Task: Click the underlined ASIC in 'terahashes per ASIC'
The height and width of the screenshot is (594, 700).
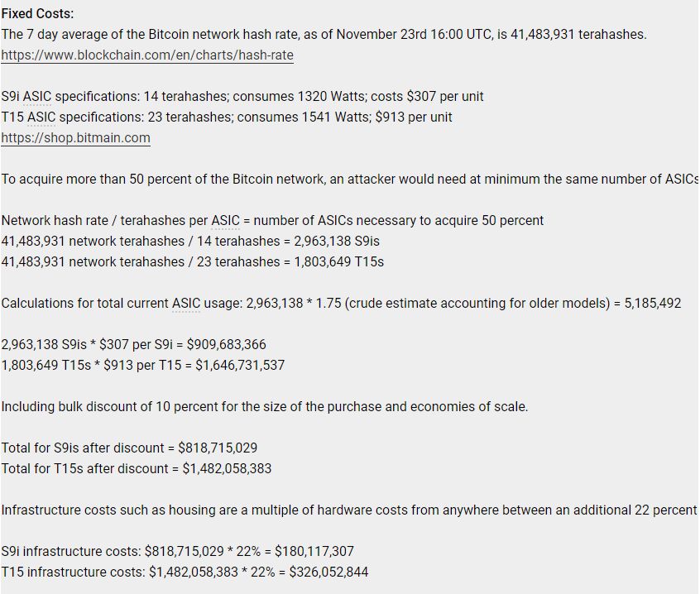Action: [x=225, y=220]
